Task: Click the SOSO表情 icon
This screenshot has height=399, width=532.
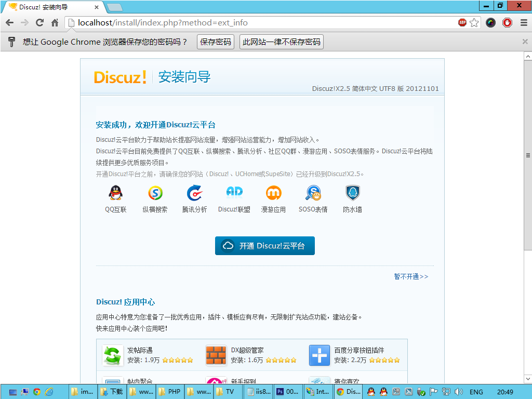Action: coord(313,193)
